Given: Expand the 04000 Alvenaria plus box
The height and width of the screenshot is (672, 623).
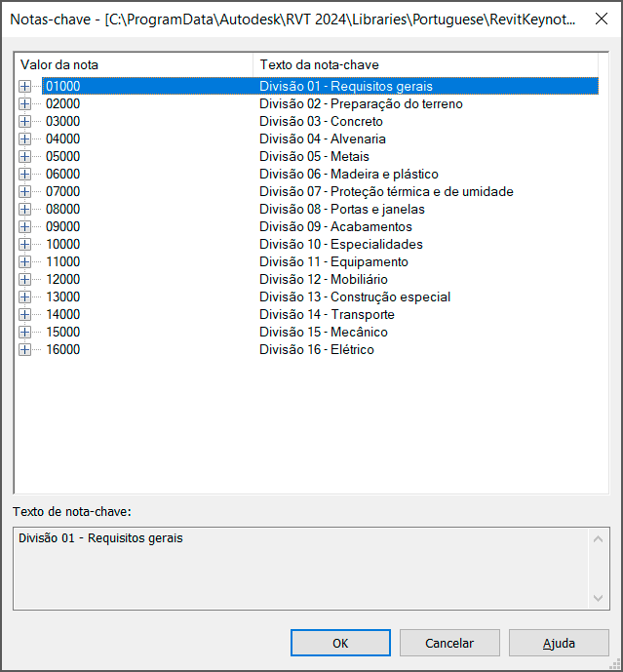Looking at the screenshot, I should pos(24,139).
